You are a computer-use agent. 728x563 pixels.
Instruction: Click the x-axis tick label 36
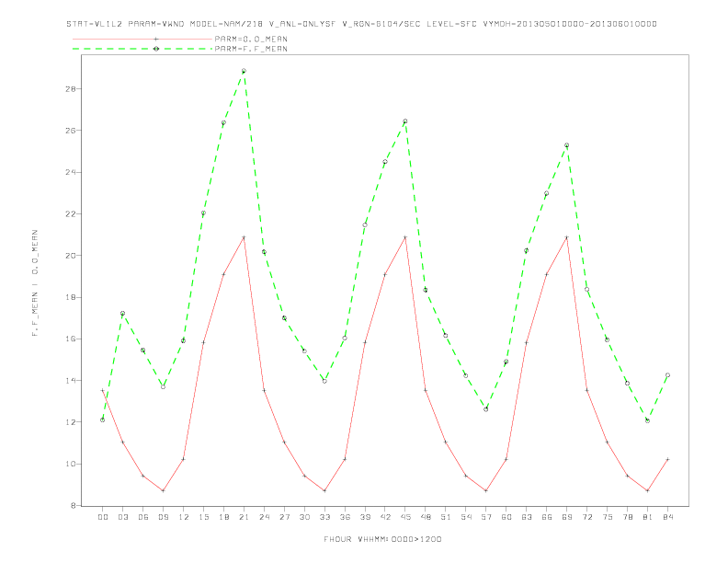[x=345, y=517]
